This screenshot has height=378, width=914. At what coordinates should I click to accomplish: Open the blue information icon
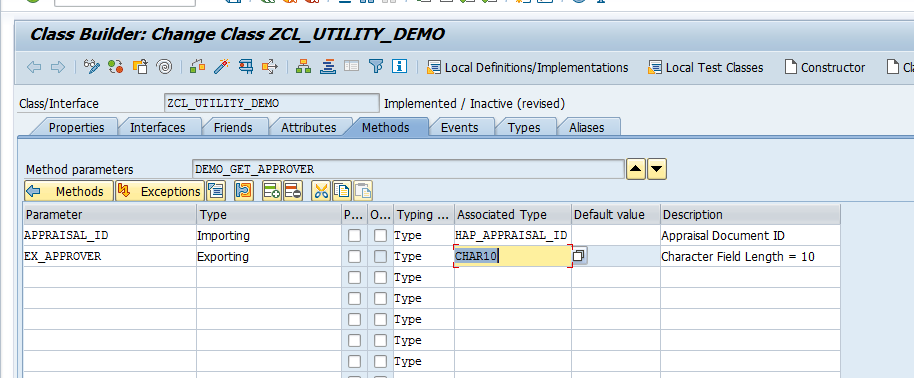399,66
